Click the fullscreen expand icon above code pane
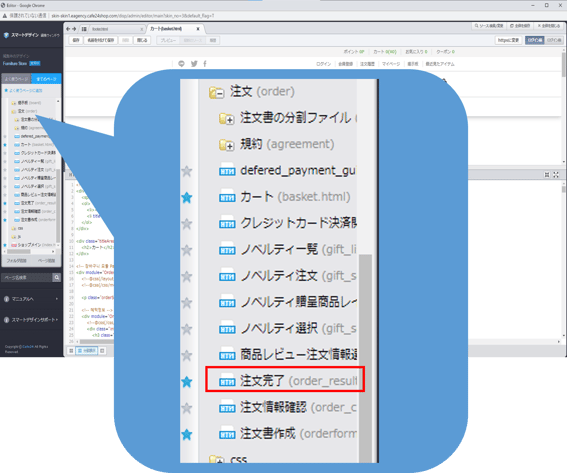The height and width of the screenshot is (473, 567). pos(556,175)
